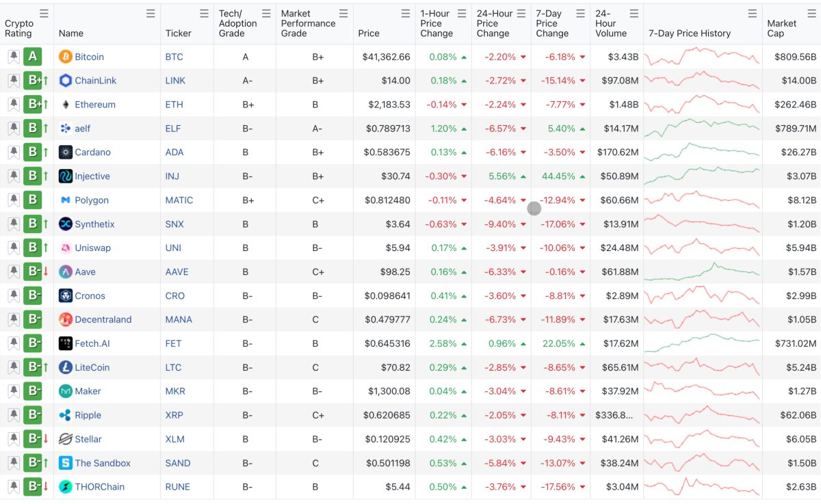Open the Name column menu

(x=151, y=14)
